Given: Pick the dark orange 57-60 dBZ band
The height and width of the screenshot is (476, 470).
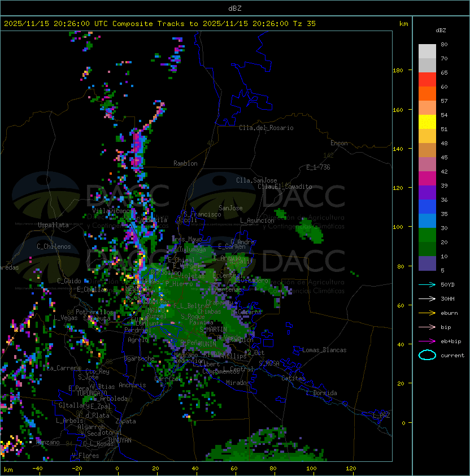Looking at the screenshot, I should click(x=427, y=93).
